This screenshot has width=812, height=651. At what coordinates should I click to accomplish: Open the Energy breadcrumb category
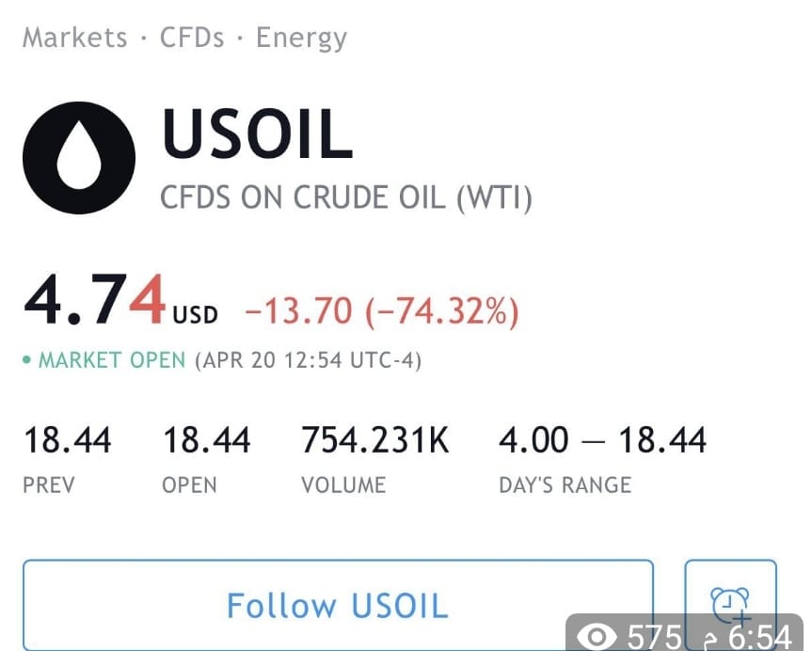point(301,39)
